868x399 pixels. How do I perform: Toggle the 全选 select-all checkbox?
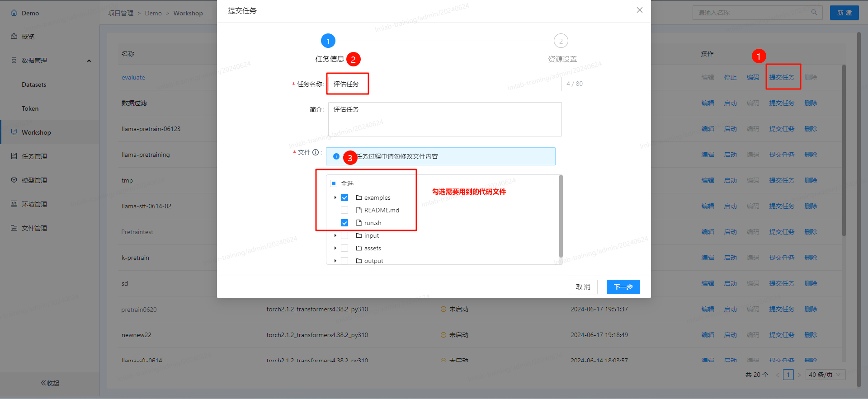(x=334, y=183)
